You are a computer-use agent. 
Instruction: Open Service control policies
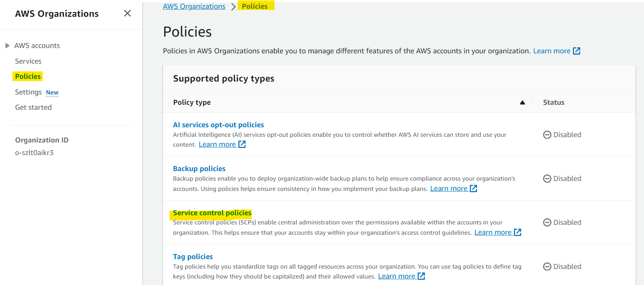[x=212, y=213]
